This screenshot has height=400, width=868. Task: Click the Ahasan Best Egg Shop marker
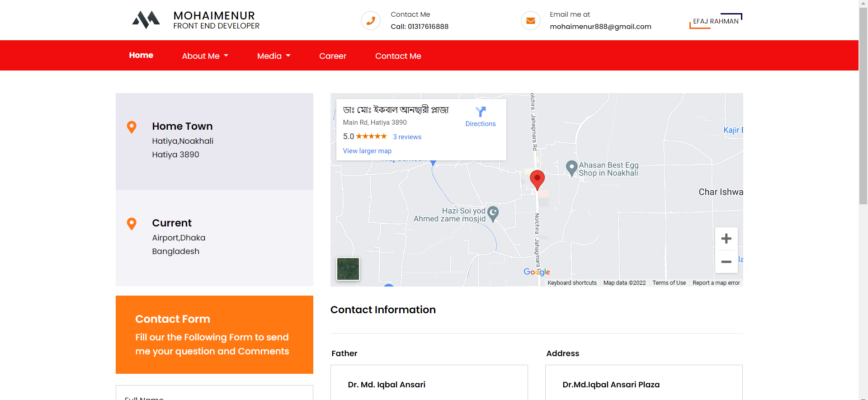[572, 168]
